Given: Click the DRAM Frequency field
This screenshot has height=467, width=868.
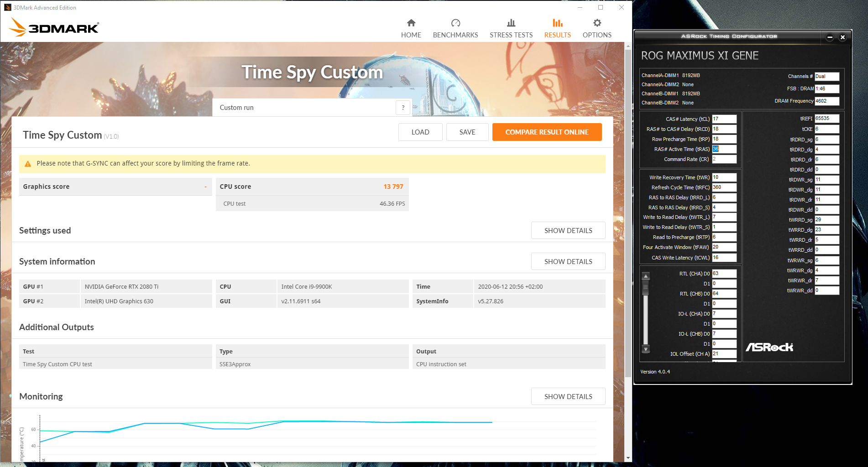Looking at the screenshot, I should tap(827, 101).
